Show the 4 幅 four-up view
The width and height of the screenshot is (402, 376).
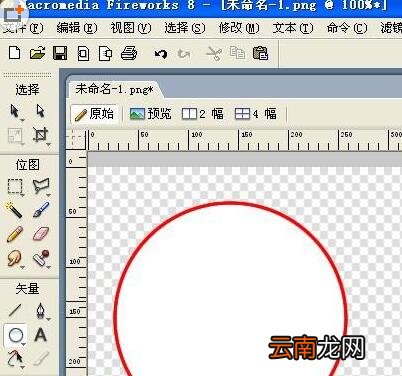coord(256,114)
